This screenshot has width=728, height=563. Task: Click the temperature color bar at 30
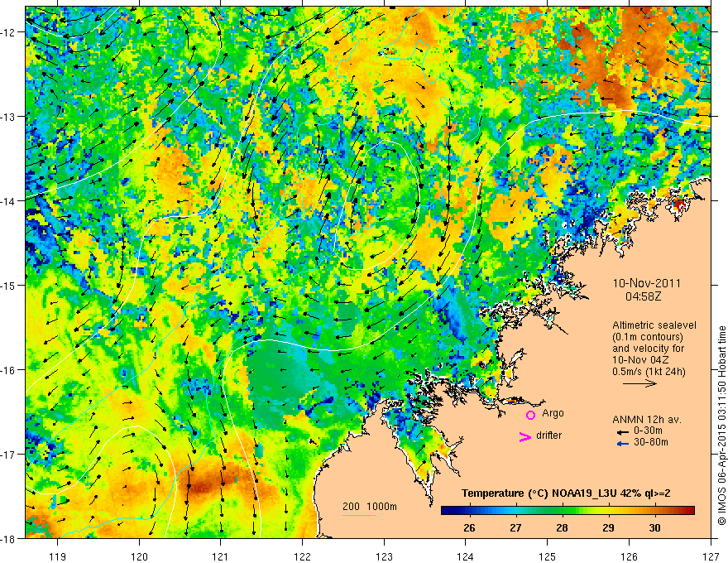(x=654, y=510)
